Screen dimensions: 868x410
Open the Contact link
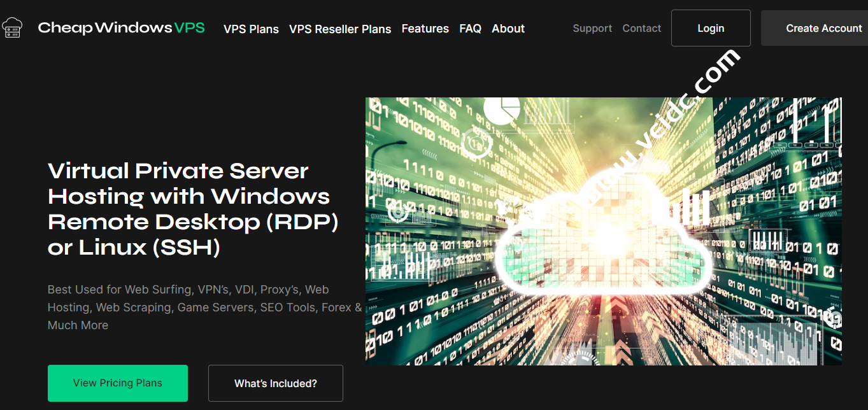point(641,29)
